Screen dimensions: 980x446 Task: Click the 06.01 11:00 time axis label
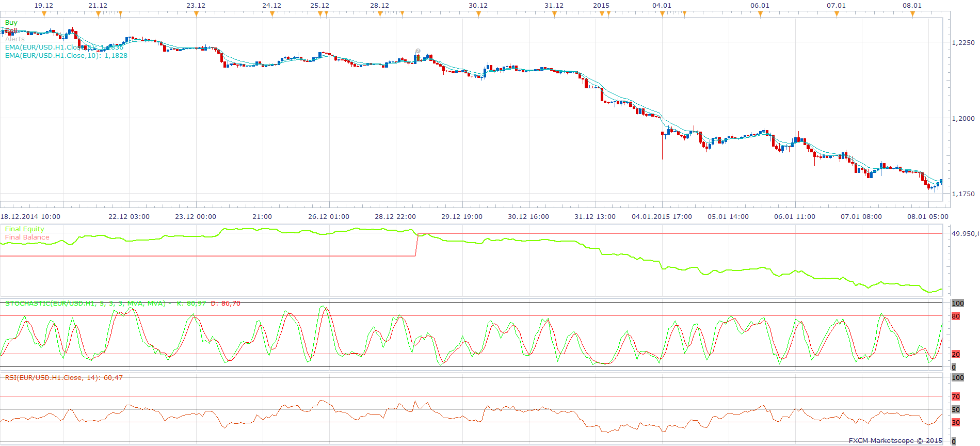tap(795, 217)
